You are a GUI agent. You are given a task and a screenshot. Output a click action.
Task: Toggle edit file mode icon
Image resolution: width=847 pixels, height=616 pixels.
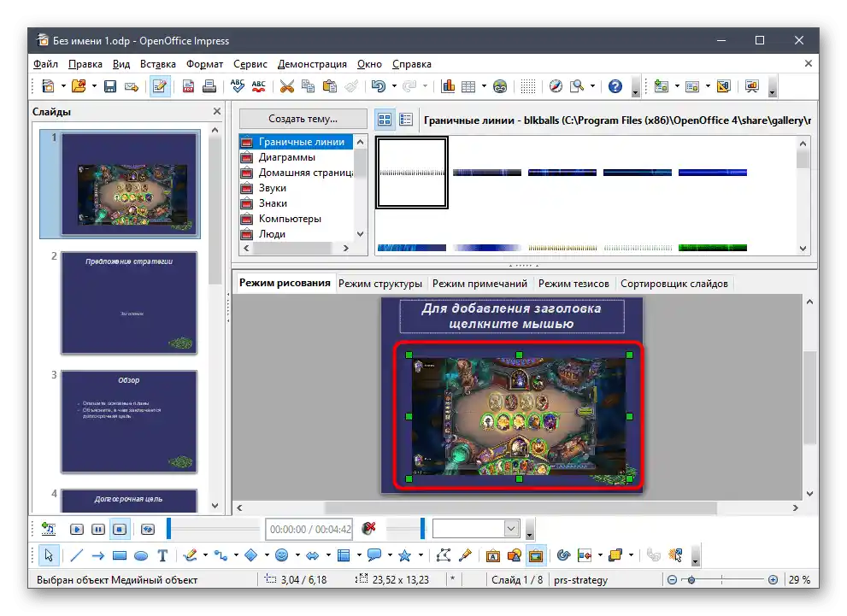[159, 86]
